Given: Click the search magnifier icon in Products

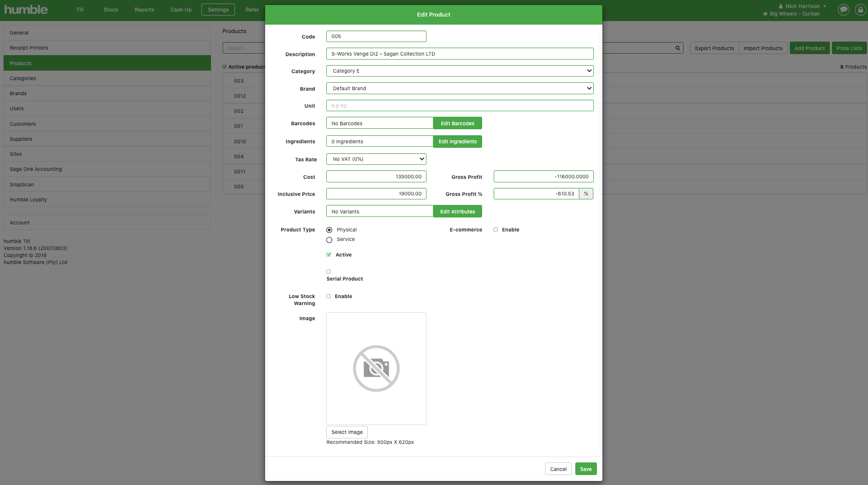Looking at the screenshot, I should pos(678,48).
